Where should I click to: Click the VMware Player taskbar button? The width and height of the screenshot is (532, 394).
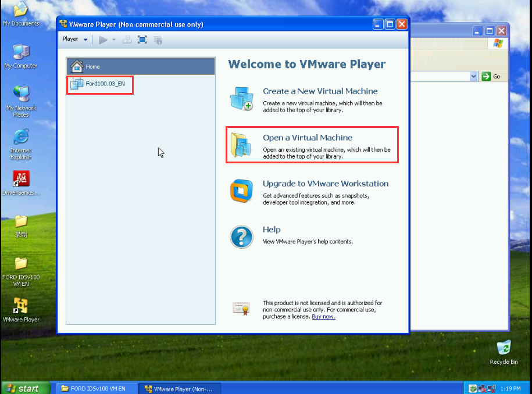[x=180, y=389]
